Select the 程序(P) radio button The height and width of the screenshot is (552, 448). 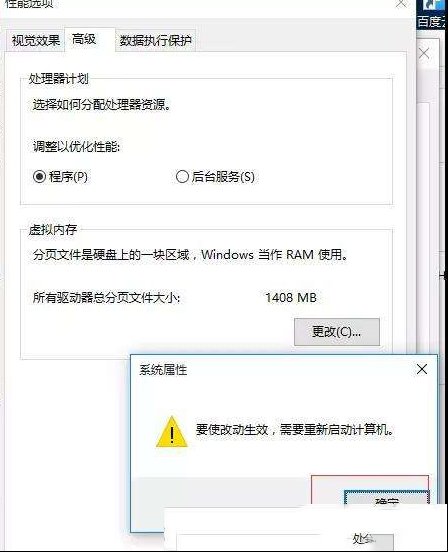tap(40, 176)
